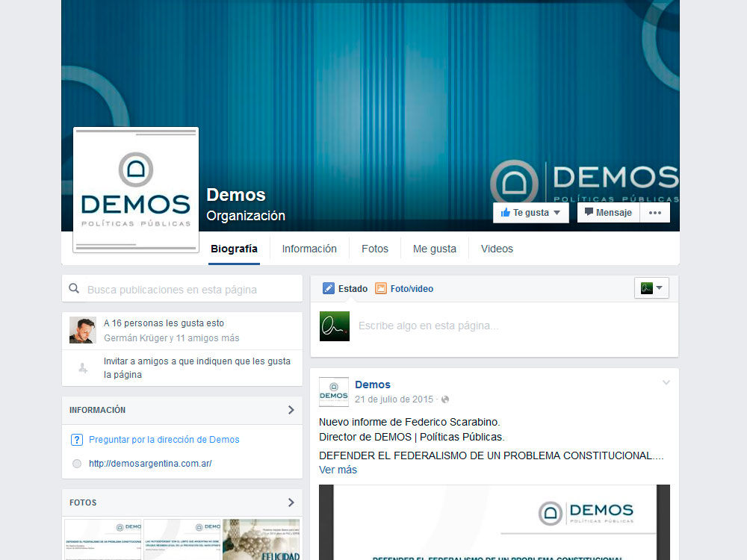
Task: Click the FOTOS section header
Action: click(x=83, y=503)
